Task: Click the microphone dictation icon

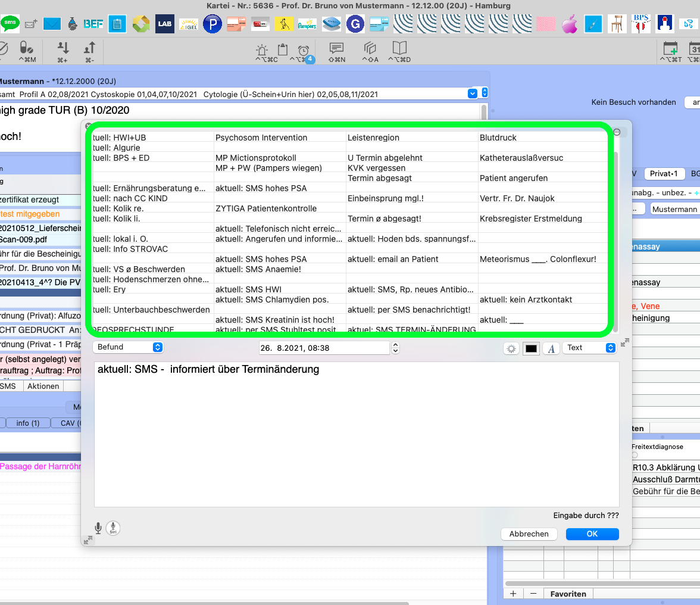Action: [98, 529]
